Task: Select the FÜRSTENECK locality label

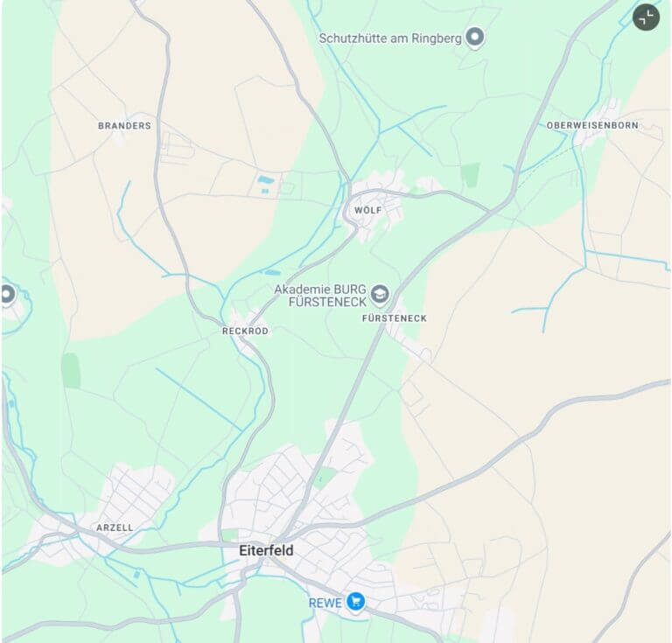Action: click(x=395, y=318)
